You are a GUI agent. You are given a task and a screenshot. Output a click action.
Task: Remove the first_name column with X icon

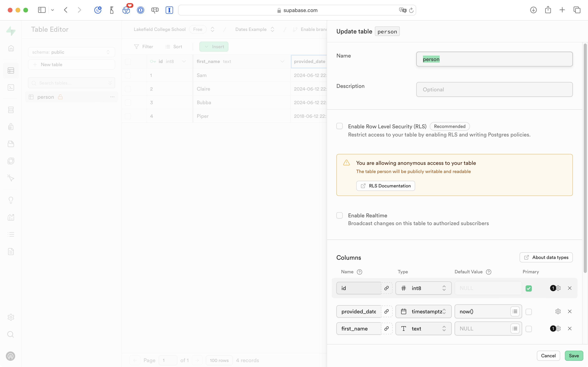click(x=570, y=329)
